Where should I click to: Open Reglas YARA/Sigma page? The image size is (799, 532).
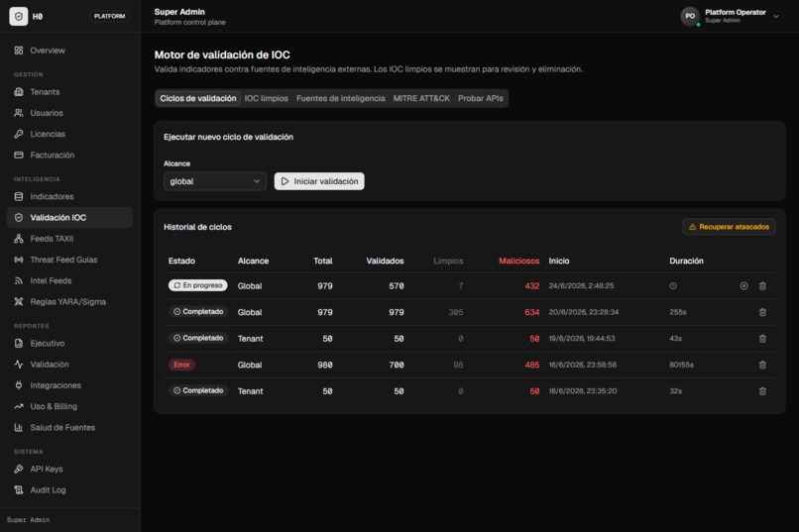(x=69, y=301)
